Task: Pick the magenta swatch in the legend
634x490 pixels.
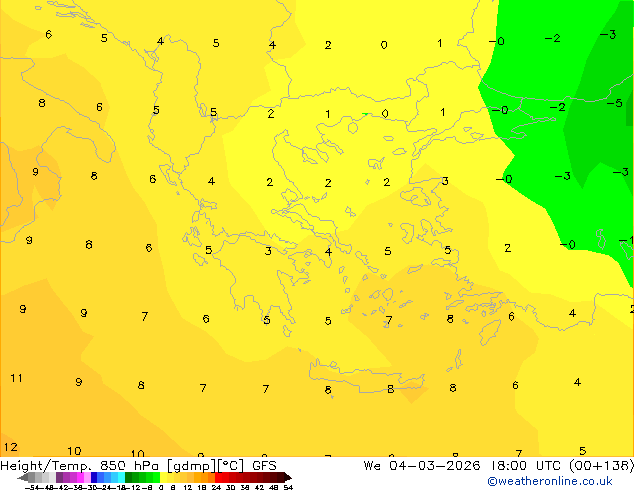Action: pos(80,477)
